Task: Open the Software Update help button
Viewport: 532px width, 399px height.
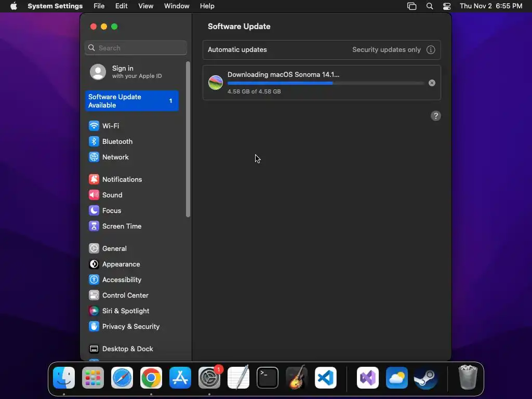Action: (436, 116)
